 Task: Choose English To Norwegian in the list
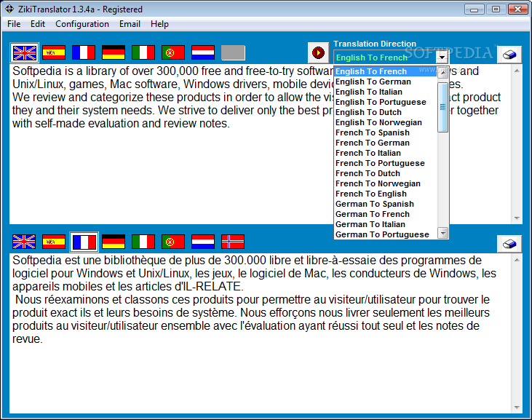tap(386, 122)
